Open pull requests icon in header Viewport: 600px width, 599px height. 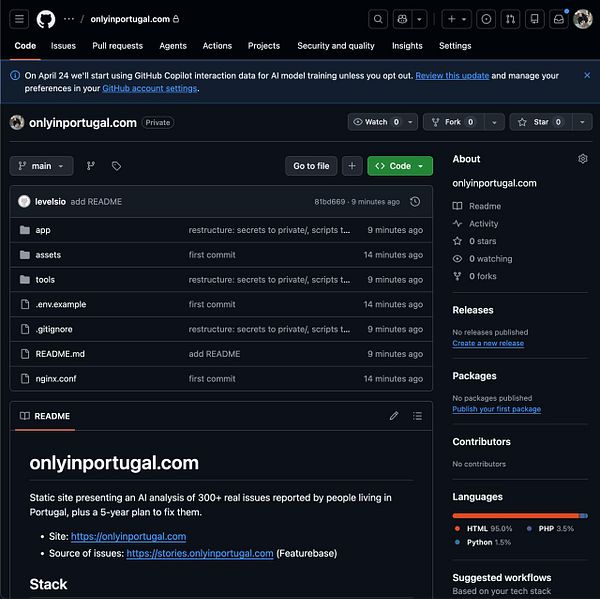pyautogui.click(x=510, y=19)
